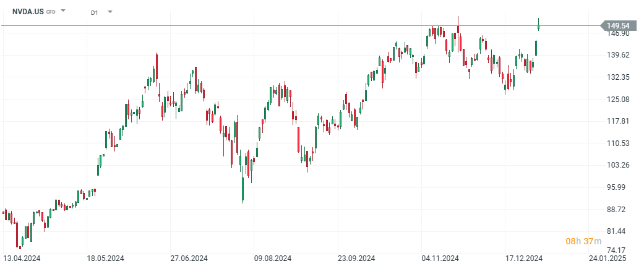644x269 pixels.
Task: Click the 125.08 price axis label
Action: coord(617,99)
